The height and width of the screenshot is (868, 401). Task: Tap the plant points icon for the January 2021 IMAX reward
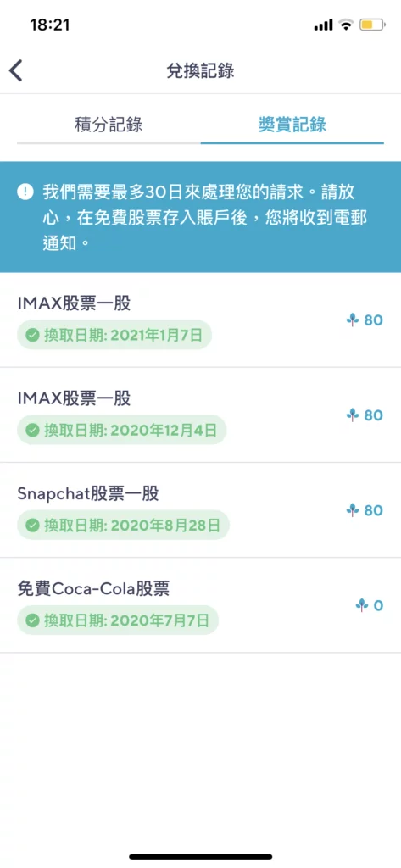[x=353, y=320]
